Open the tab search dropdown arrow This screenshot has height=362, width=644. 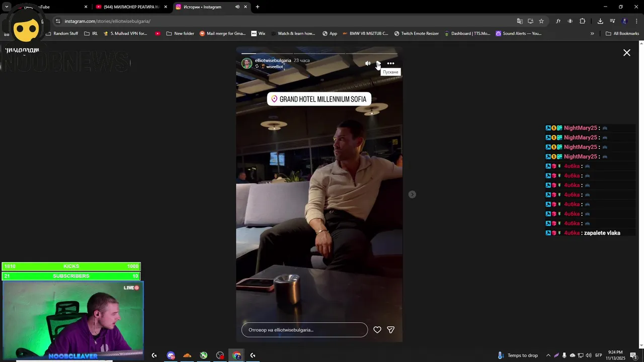[7, 7]
